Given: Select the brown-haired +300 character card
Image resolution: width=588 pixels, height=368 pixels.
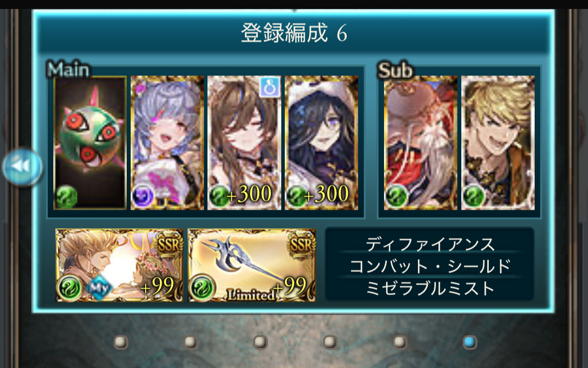Looking at the screenshot, I should 244,143.
